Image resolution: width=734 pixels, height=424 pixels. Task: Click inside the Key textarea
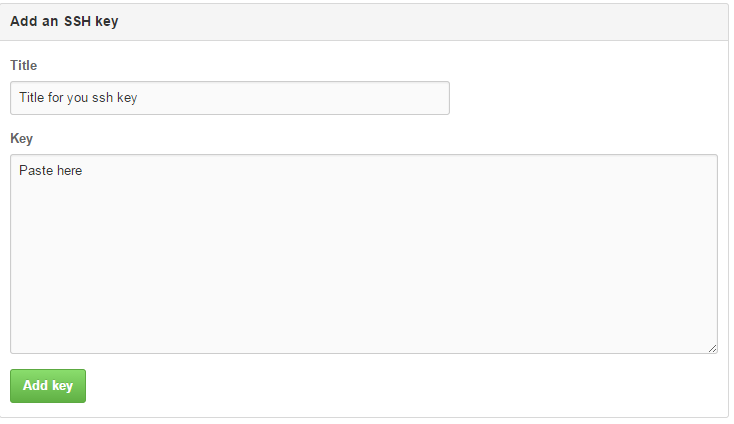364,254
